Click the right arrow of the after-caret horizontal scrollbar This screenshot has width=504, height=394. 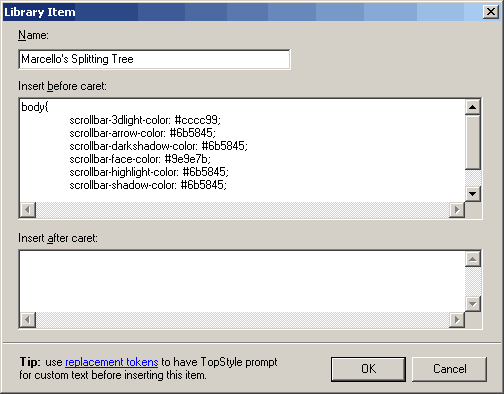(457, 320)
